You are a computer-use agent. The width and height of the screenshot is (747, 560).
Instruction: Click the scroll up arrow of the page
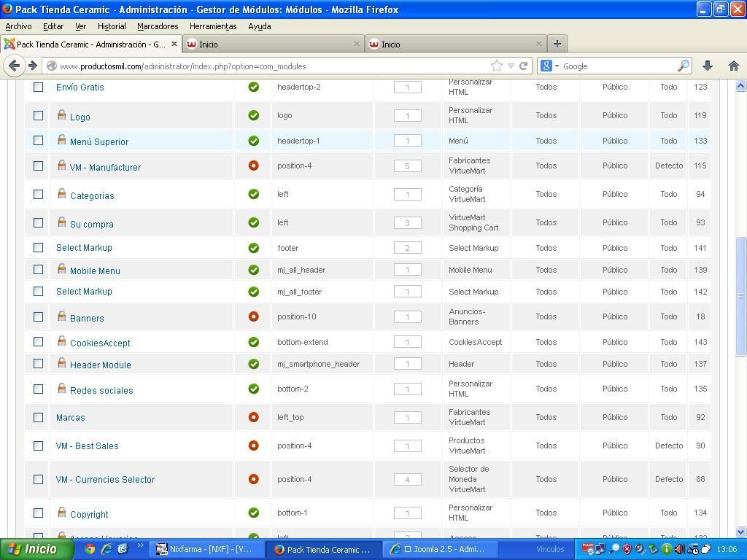coord(740,86)
